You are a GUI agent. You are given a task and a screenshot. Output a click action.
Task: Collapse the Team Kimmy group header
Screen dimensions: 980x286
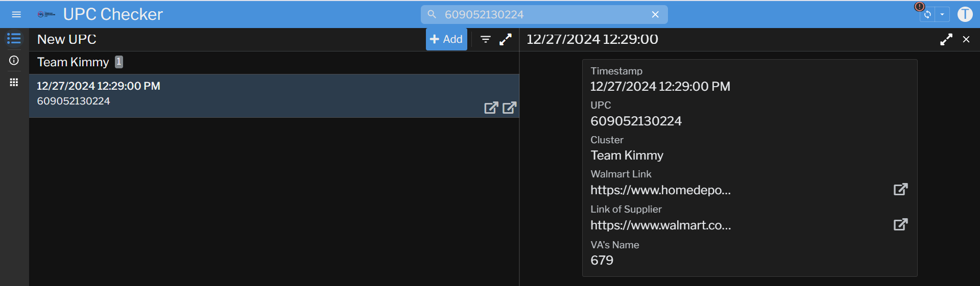click(x=73, y=62)
